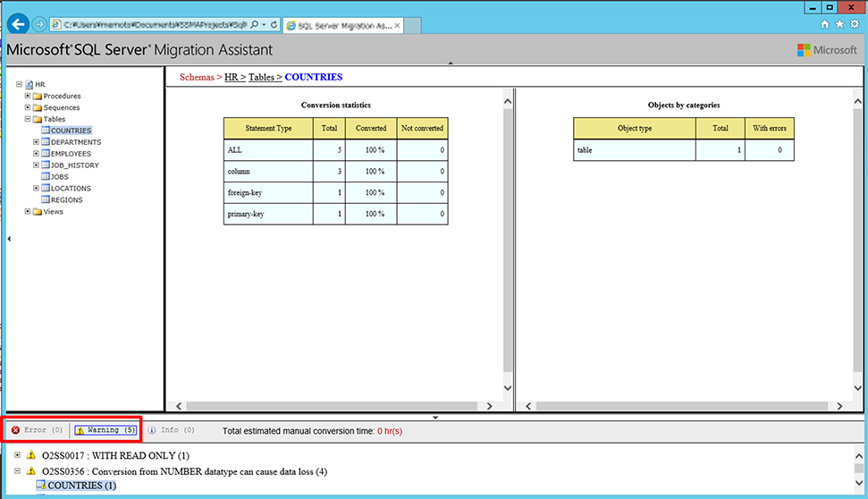Open the browser Home icon
The height and width of the screenshot is (499, 868).
tap(825, 24)
